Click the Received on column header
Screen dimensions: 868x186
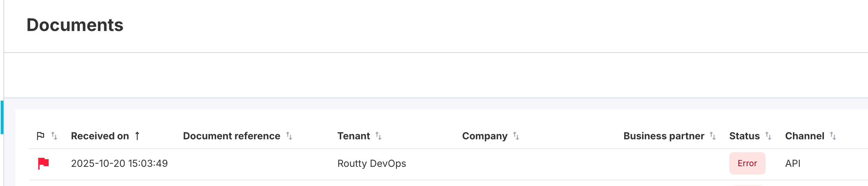tap(100, 136)
